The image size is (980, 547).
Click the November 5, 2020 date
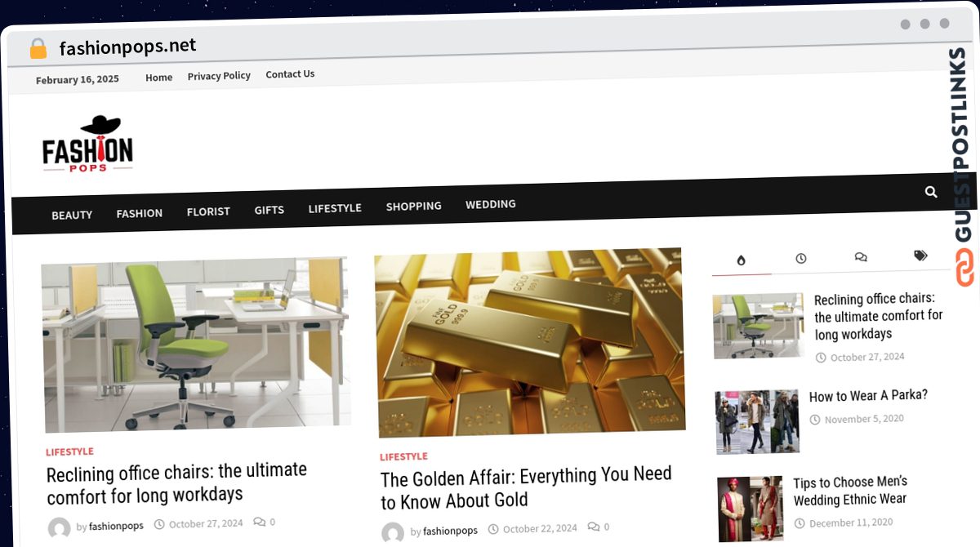tap(864, 419)
